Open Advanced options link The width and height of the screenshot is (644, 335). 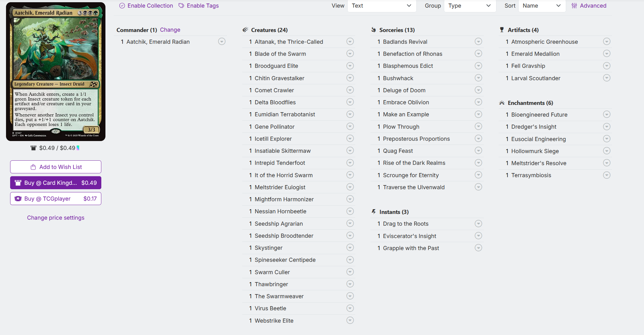(x=589, y=6)
